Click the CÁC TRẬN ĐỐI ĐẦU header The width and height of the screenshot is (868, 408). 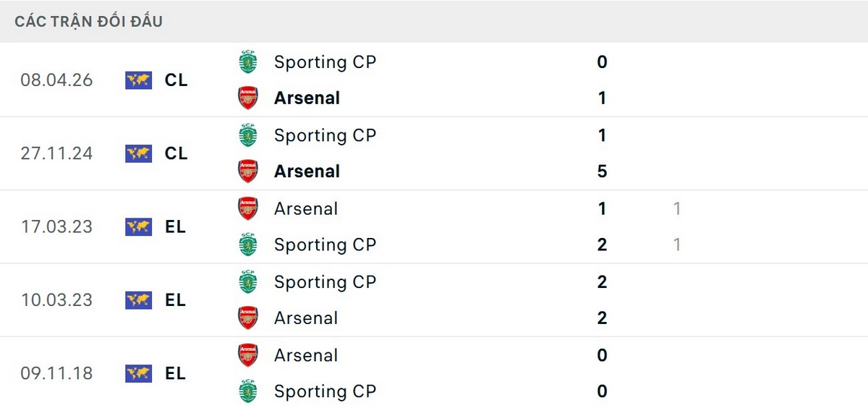(88, 22)
